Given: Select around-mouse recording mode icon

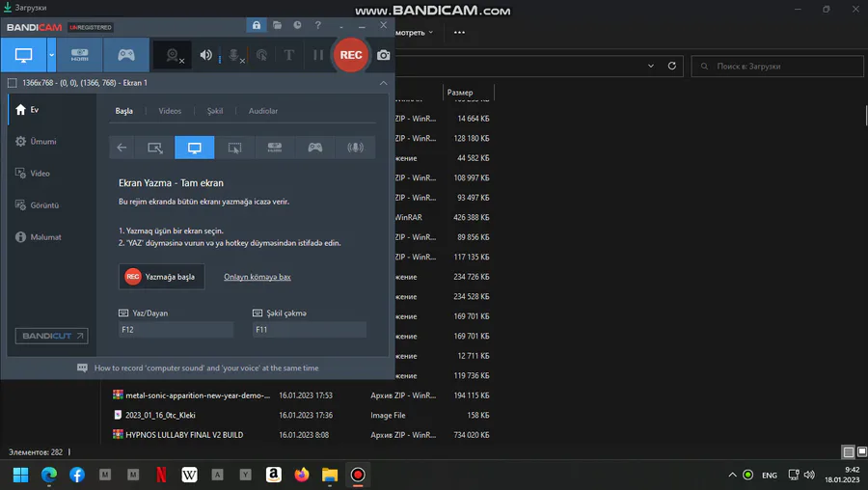Looking at the screenshot, I should point(234,148).
